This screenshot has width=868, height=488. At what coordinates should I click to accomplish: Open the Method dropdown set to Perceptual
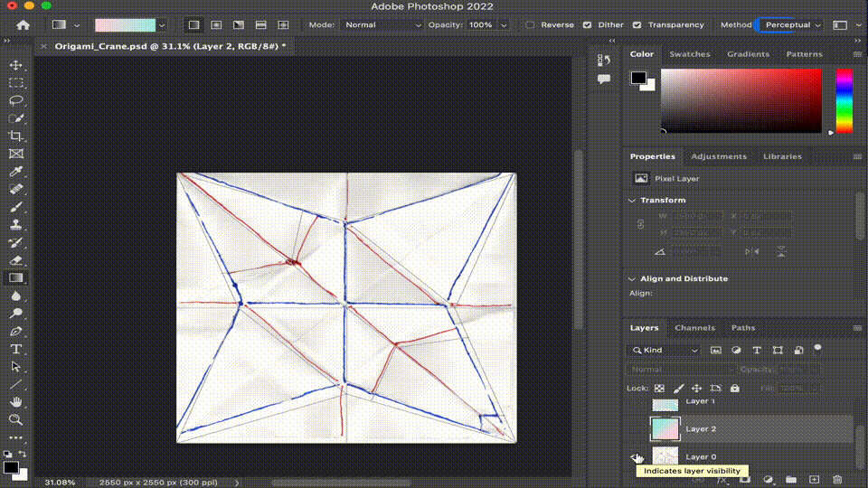click(x=792, y=25)
